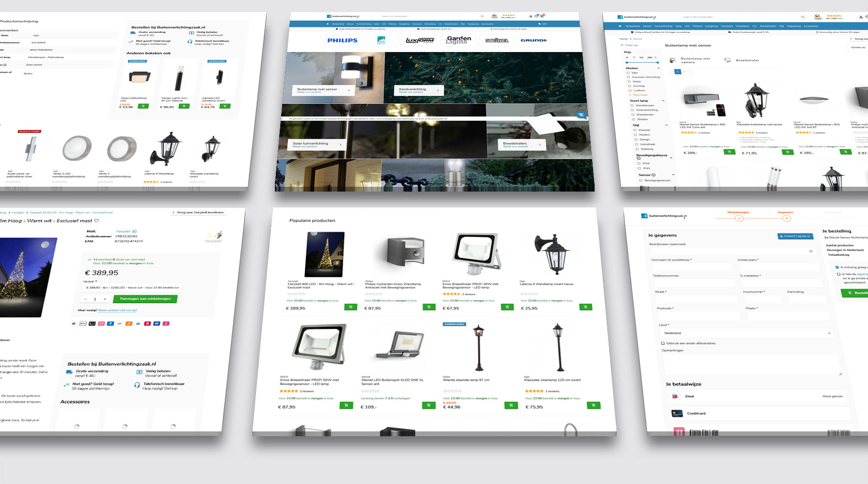This screenshot has height=484, width=868.
Task: Collapse the Stijl filter section
Action: (x=666, y=125)
